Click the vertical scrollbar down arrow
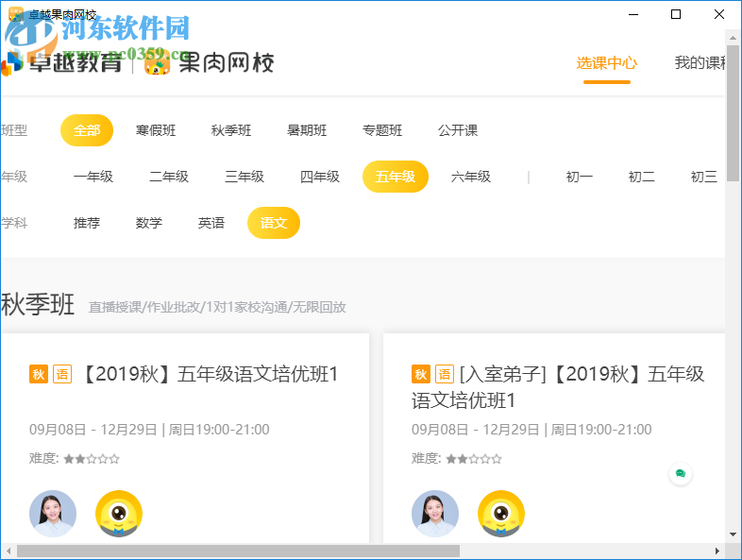Viewport: 742px width, 560px height. tap(734, 535)
